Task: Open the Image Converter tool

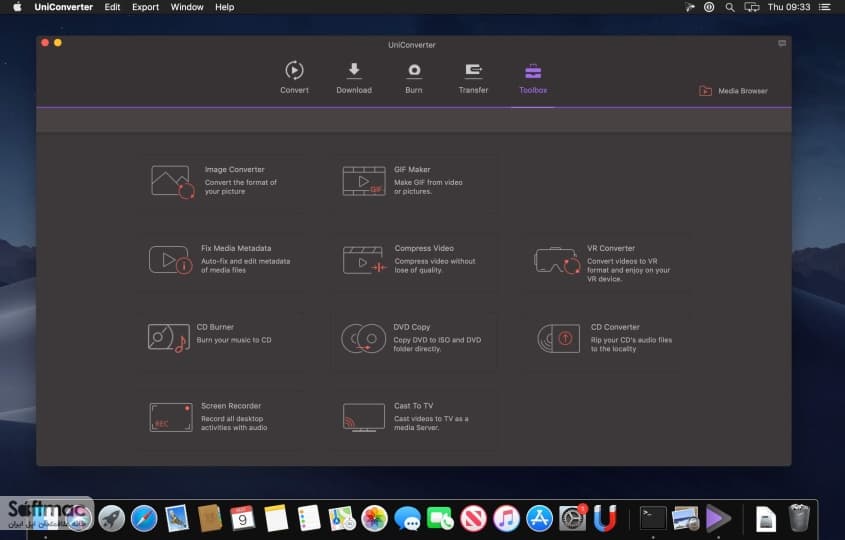Action: [220, 181]
